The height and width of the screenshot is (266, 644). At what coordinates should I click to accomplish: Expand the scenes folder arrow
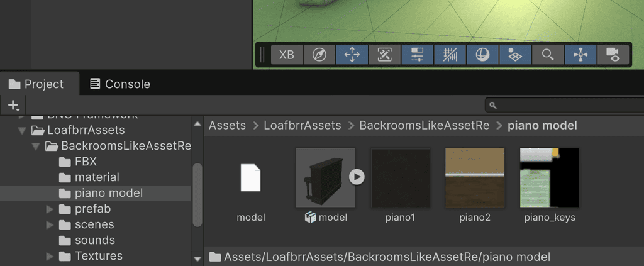(50, 225)
